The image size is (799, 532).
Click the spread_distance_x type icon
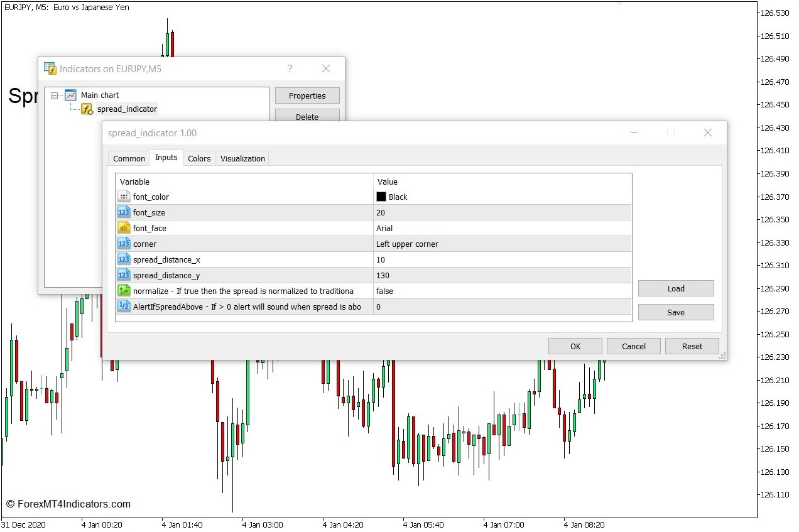(124, 259)
